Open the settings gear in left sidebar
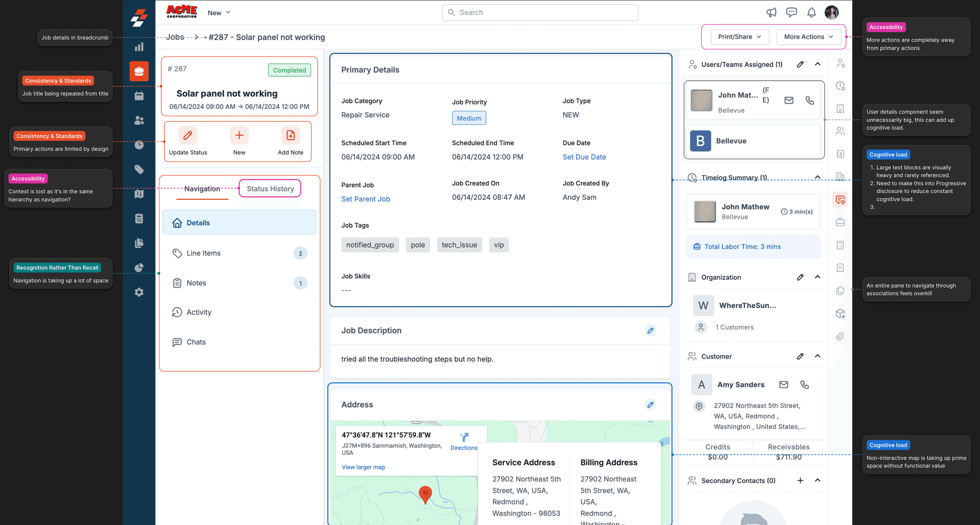Image resolution: width=980 pixels, height=525 pixels. click(139, 292)
